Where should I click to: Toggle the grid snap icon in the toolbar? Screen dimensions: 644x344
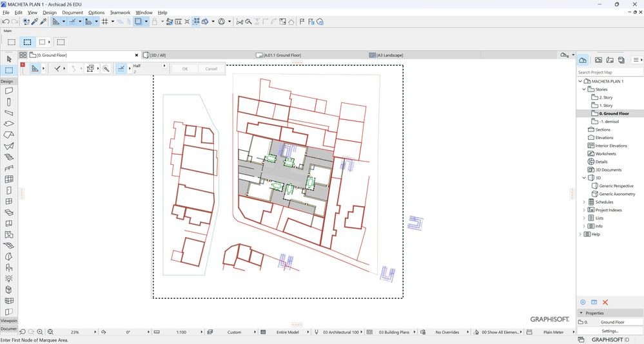click(104, 21)
